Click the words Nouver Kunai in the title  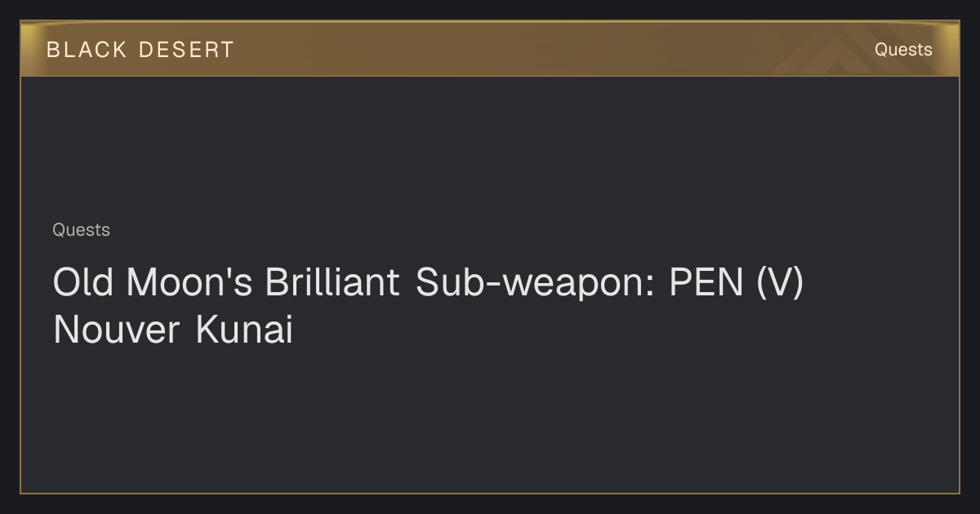[x=172, y=330]
